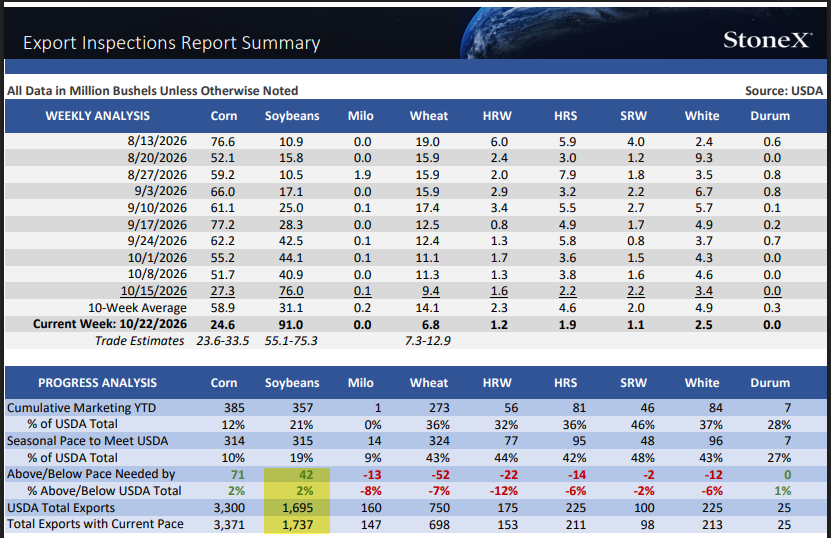
Task: Click the "PROGRESS ANALYSIS" table header
Action: click(x=98, y=383)
